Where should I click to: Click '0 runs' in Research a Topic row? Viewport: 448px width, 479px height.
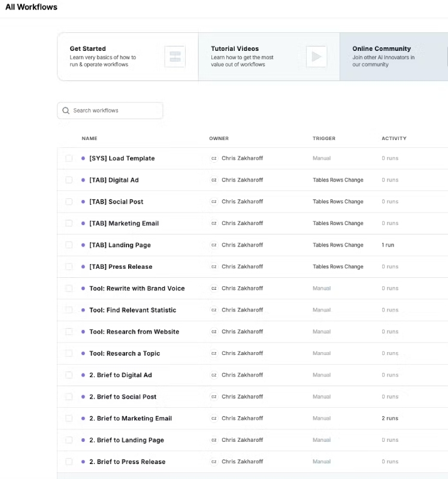pyautogui.click(x=390, y=353)
